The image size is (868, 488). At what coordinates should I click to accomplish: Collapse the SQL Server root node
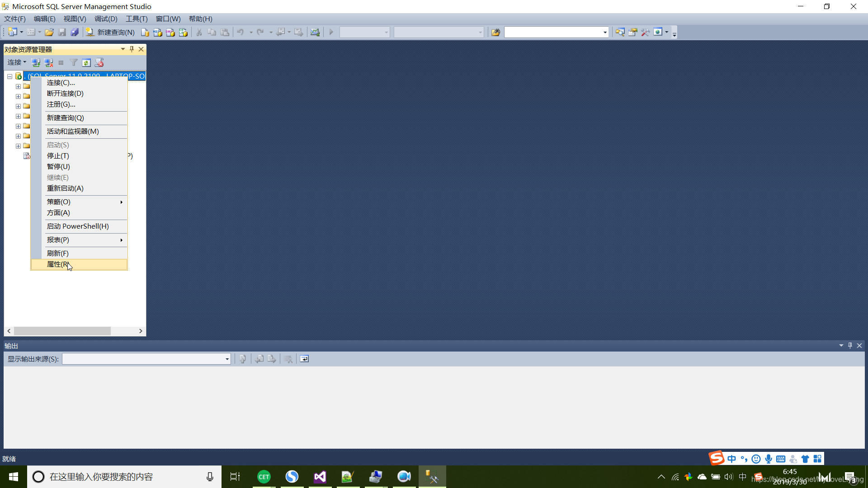tap(9, 76)
